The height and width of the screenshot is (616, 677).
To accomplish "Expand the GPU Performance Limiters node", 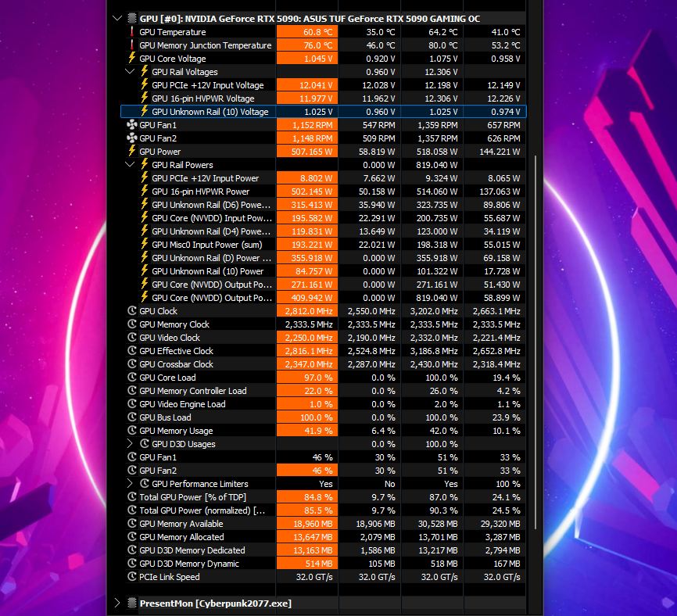I will pos(130,483).
